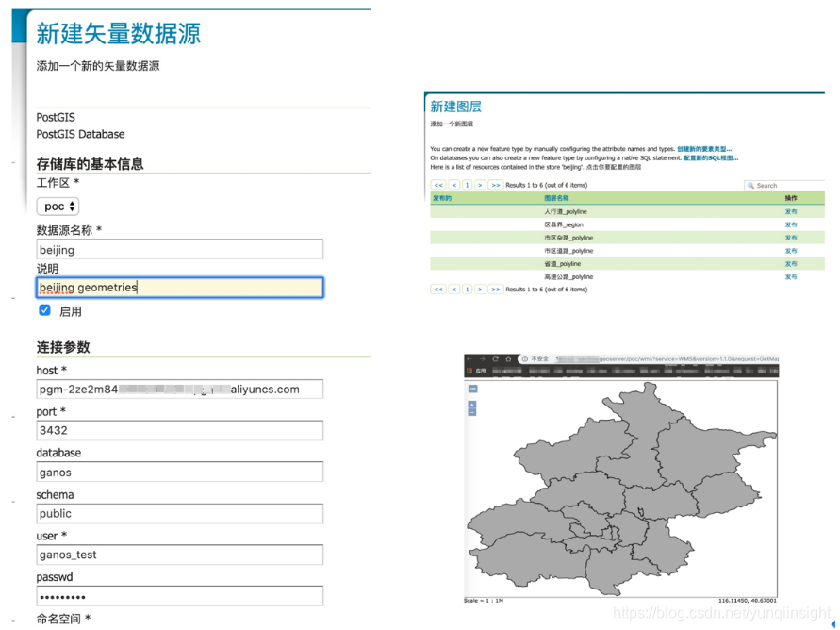The height and width of the screenshot is (630, 840).
Task: Click the 市区杂路_polyline layer name
Action: click(x=568, y=238)
